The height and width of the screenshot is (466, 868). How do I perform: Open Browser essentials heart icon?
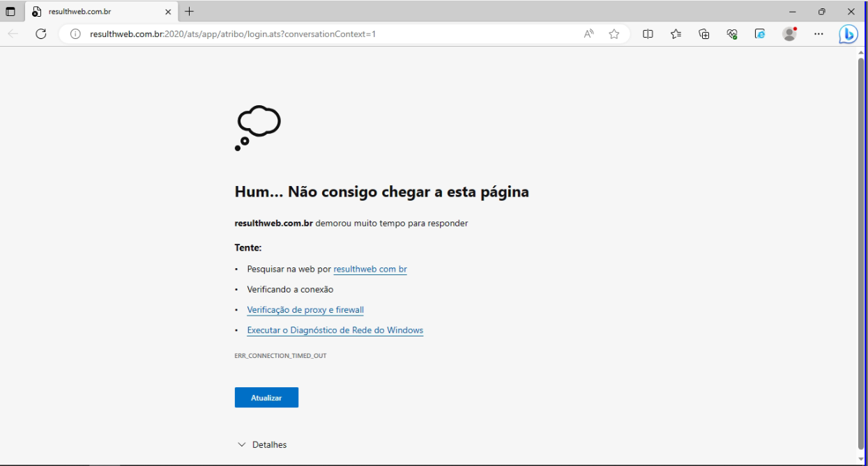pos(732,33)
